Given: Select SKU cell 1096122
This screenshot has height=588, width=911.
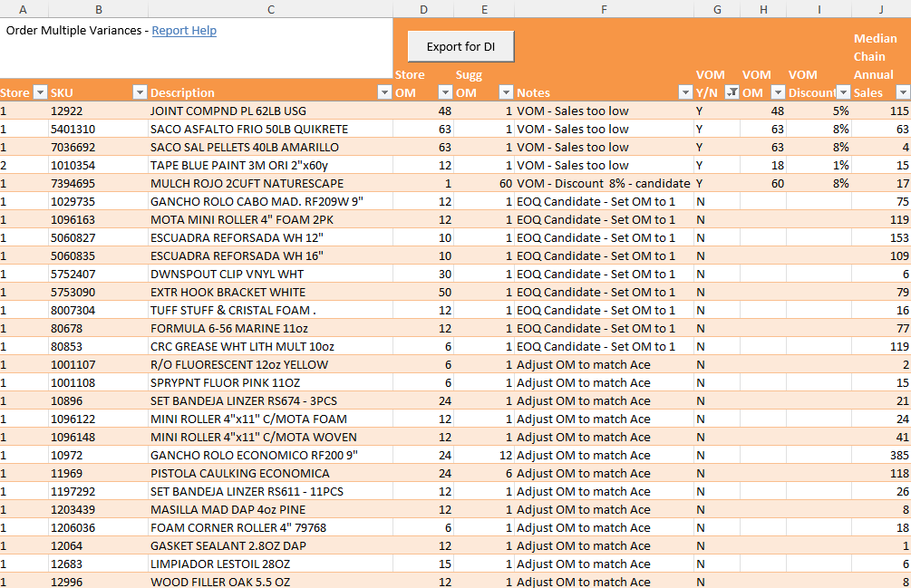Looking at the screenshot, I should [98, 419].
